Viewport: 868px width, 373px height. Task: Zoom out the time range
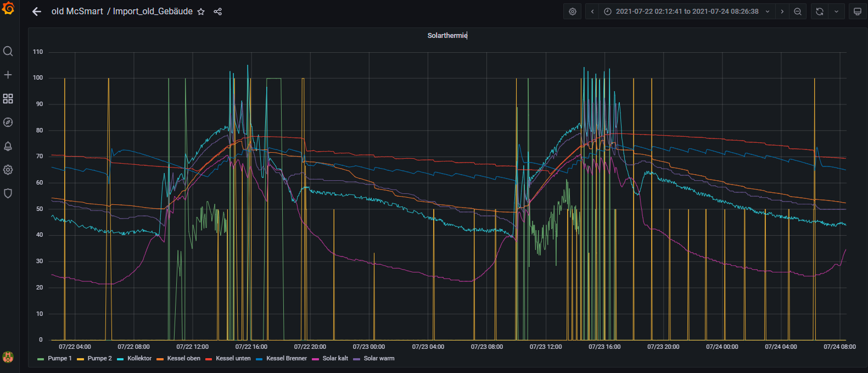click(798, 12)
